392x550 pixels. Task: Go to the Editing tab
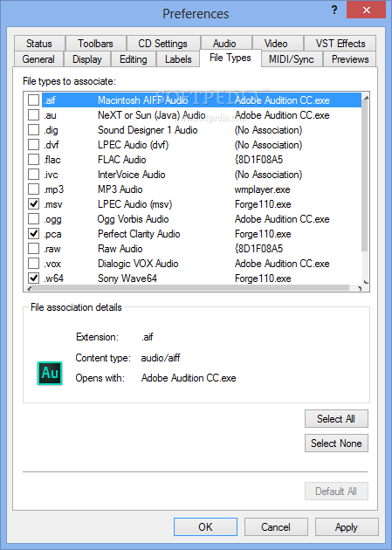[x=134, y=59]
